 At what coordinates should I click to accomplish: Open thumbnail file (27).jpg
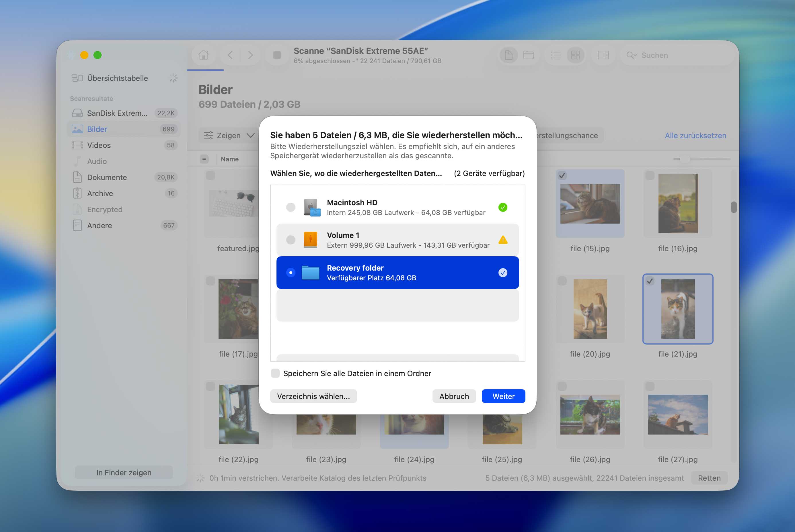(x=678, y=414)
